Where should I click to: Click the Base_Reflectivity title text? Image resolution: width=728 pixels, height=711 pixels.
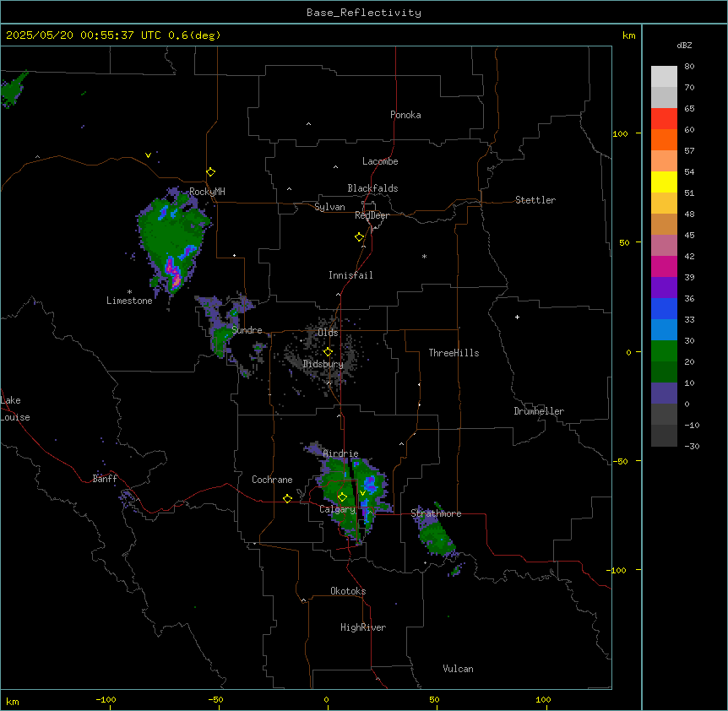click(364, 13)
